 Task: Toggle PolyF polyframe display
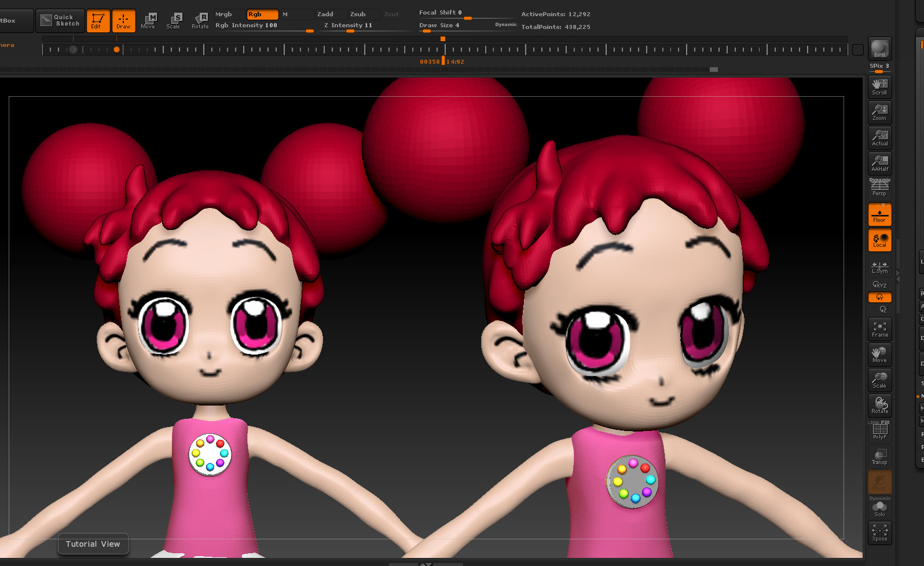[879, 431]
